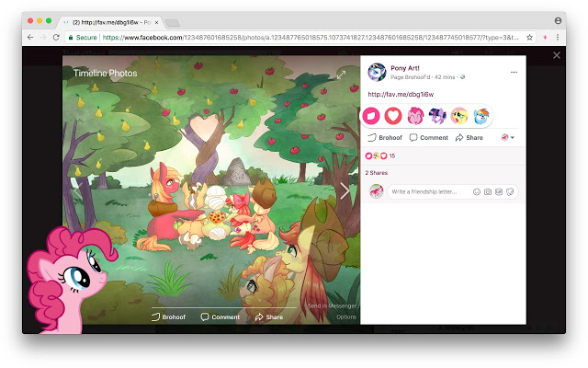Open the post options ellipsis menu
The width and height of the screenshot is (588, 368).
pos(514,72)
